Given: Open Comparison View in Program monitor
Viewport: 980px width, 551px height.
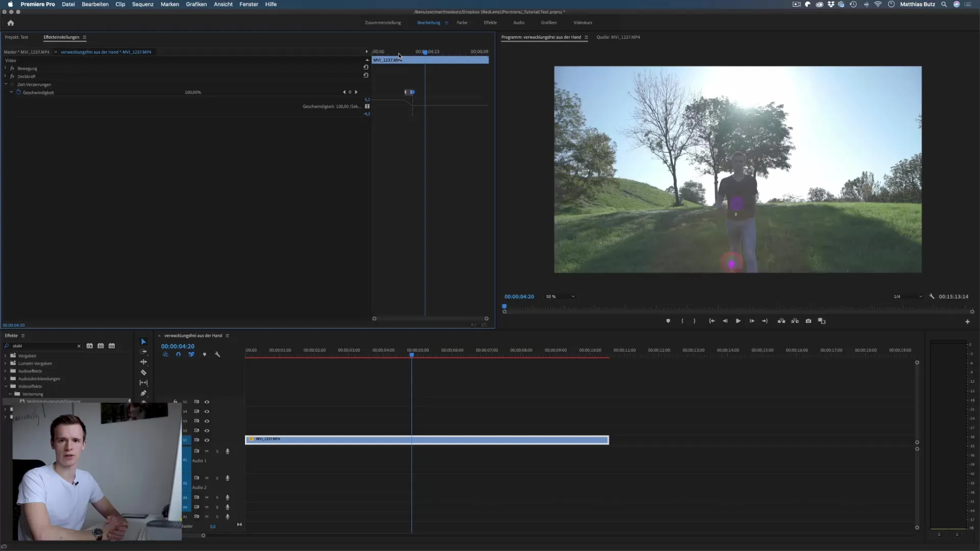Looking at the screenshot, I should pos(822,321).
